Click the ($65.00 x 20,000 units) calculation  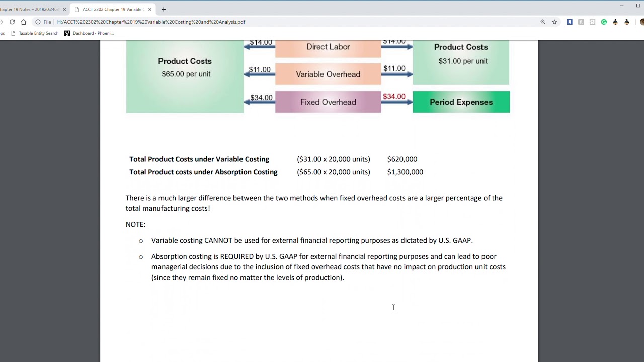click(x=334, y=172)
